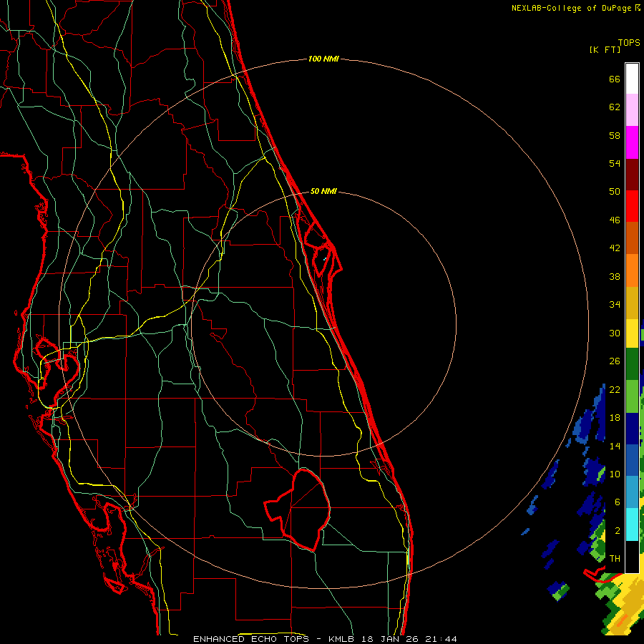Click the gold legend swatch
This screenshot has height=644, width=644.
[632, 303]
